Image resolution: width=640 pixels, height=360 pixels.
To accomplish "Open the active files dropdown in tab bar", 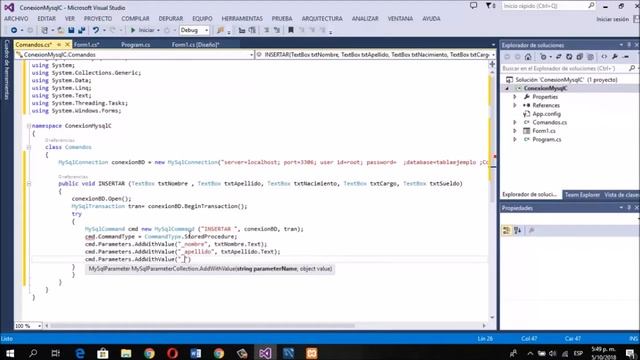I will click(x=493, y=45).
